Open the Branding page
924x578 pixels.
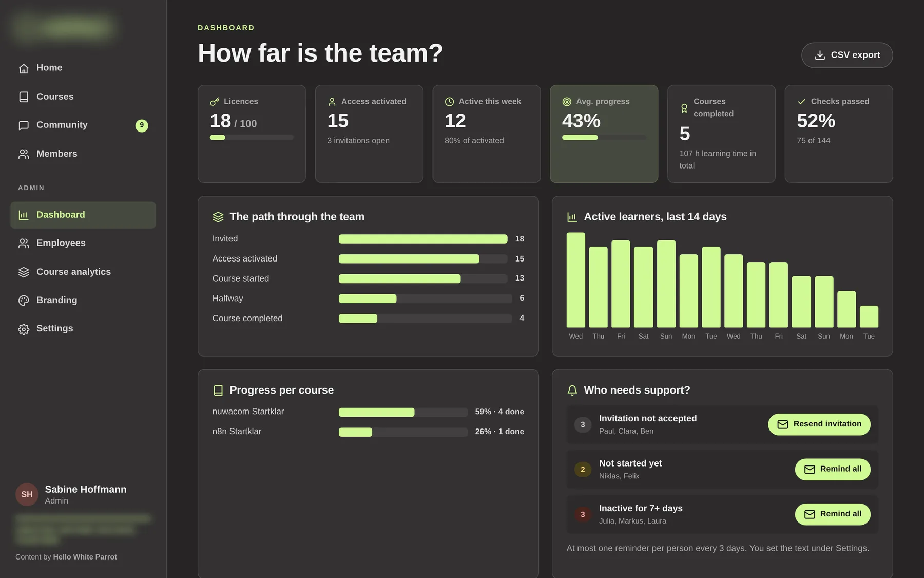(x=83, y=300)
